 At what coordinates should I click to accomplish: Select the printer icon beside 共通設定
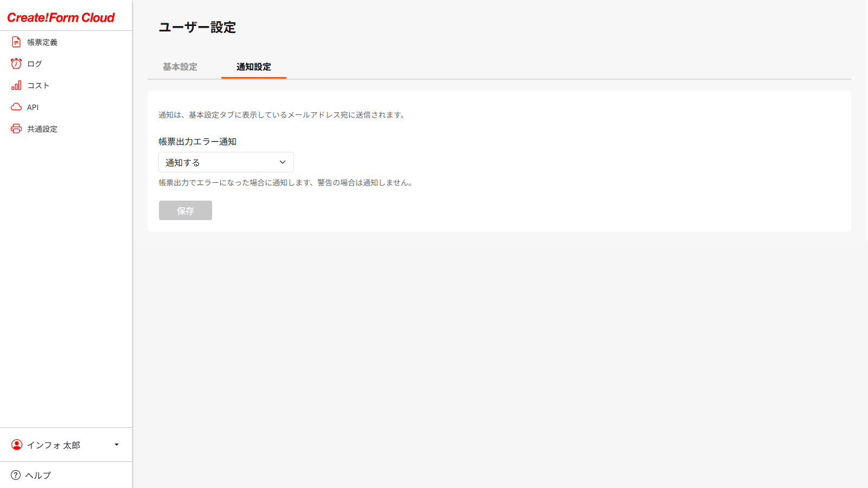tap(16, 129)
